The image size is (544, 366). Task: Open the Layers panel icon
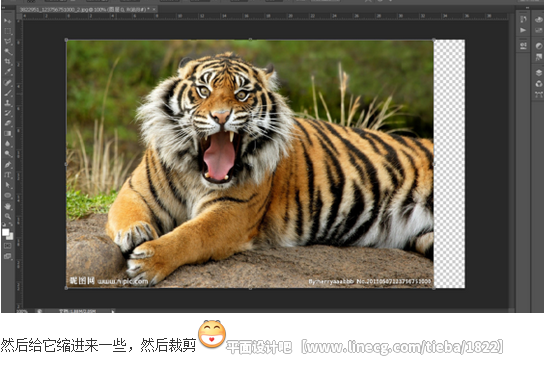539,73
